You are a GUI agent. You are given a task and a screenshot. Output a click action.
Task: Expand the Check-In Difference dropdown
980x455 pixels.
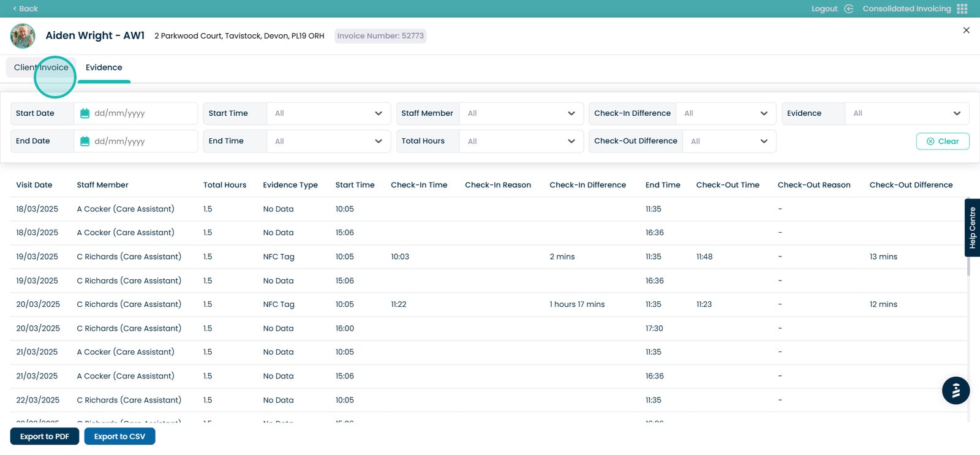725,113
